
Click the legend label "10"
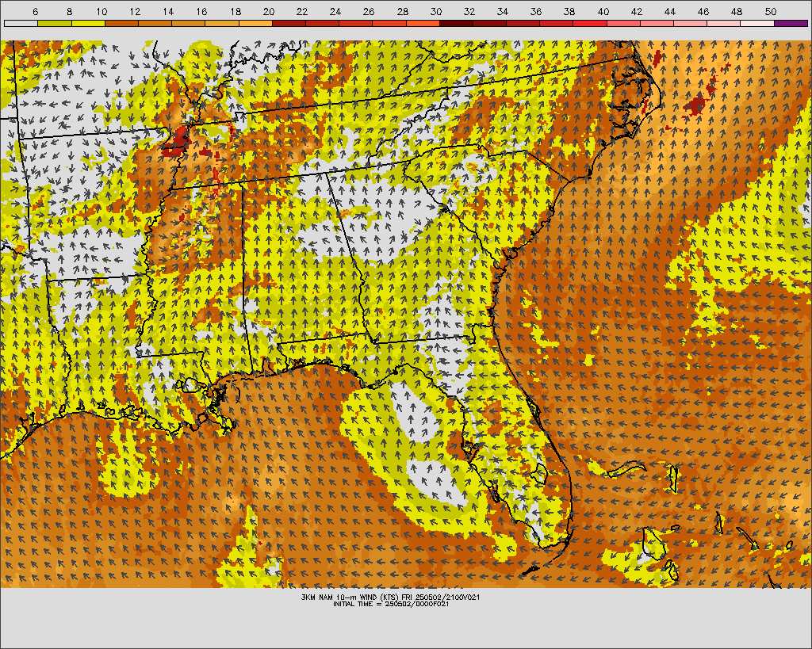(101, 11)
